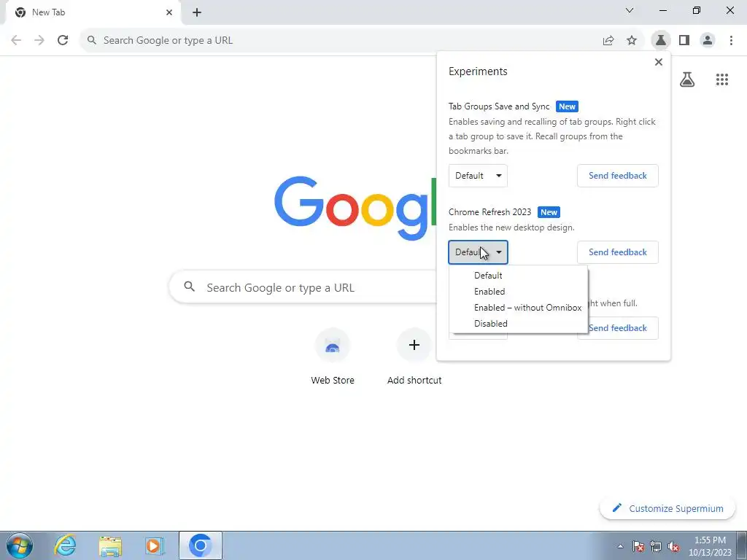Open the side panel toolbar icon
The height and width of the screenshot is (560, 747).
tap(684, 41)
